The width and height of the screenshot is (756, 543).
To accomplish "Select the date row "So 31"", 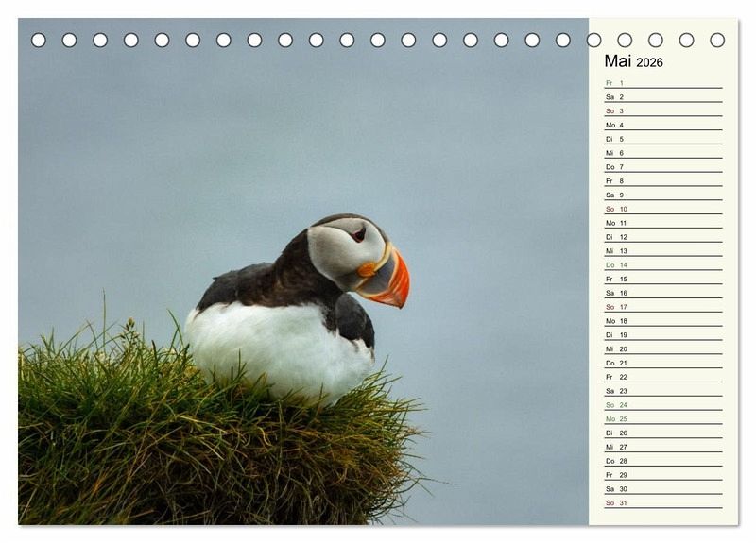I will pos(663,502).
